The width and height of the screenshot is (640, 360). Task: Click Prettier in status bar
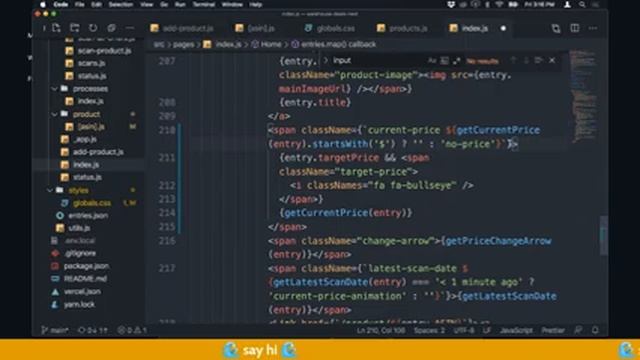553,330
